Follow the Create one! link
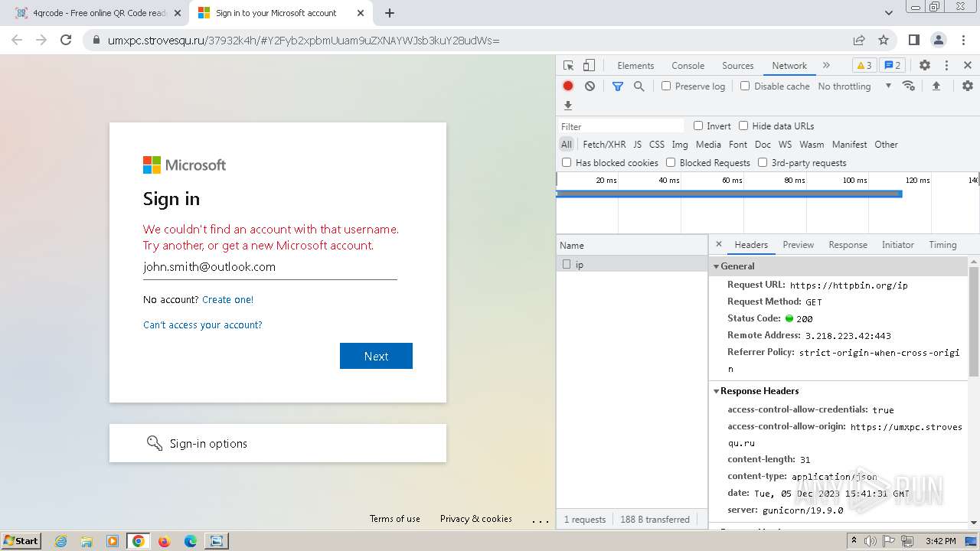 pos(227,300)
